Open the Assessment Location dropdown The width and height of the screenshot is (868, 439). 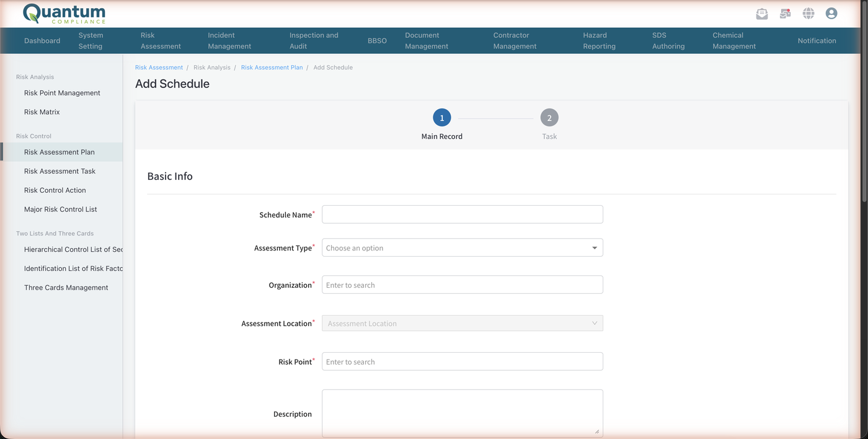tap(463, 323)
